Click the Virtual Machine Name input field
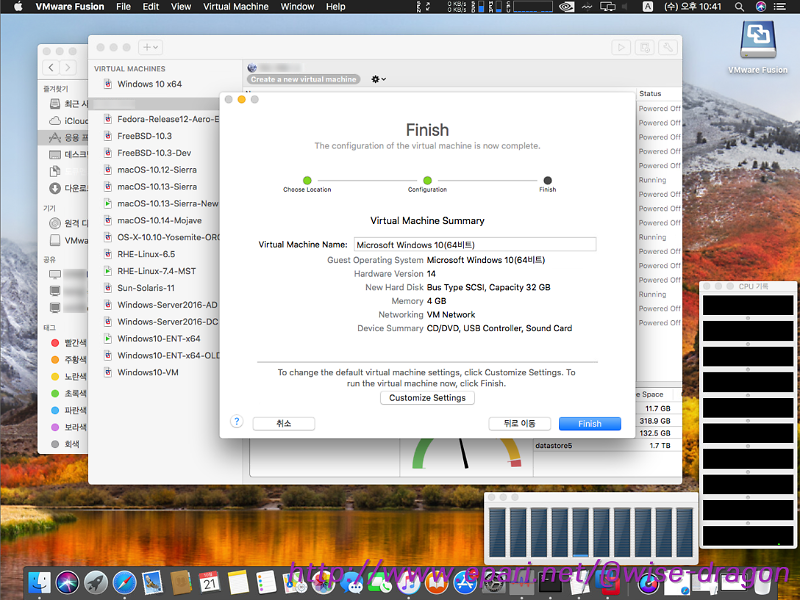 point(475,244)
